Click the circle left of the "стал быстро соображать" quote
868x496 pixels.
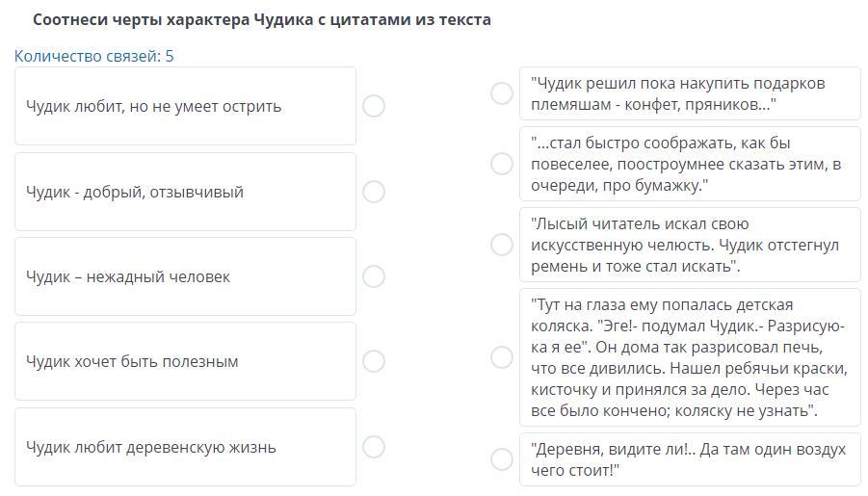pos(502,164)
